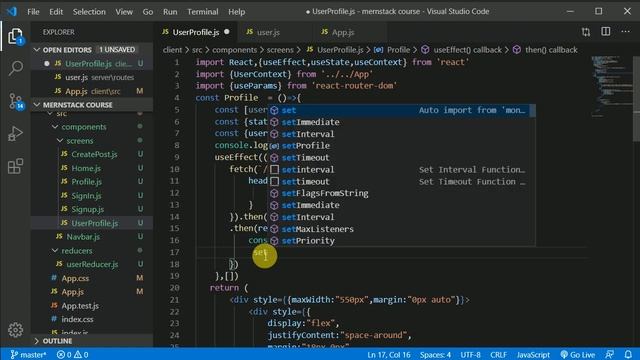
Task: Choose setFlagsFromString suggestion
Action: (x=401, y=193)
